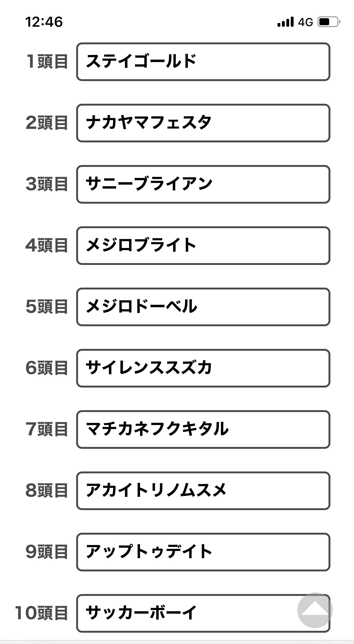Click the マチカネフクキタル entry field

pos(203,429)
